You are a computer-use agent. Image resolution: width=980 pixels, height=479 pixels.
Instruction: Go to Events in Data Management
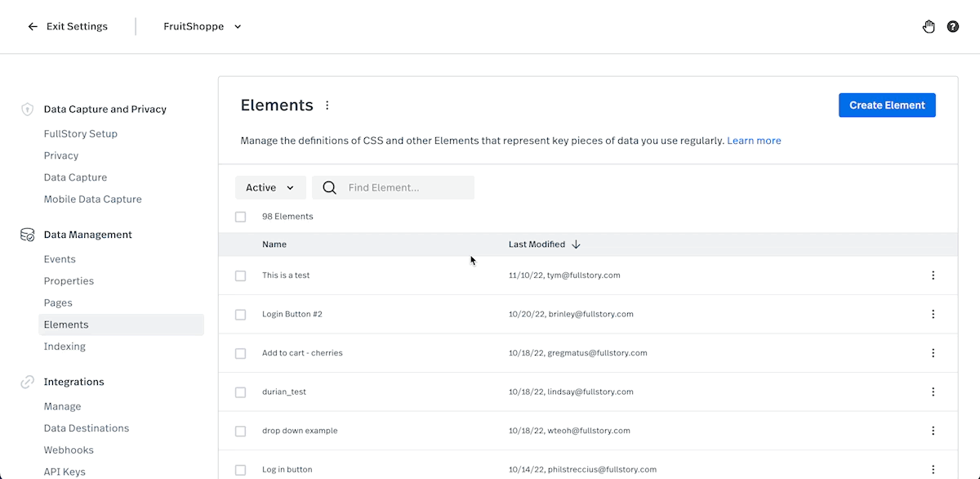(x=60, y=259)
